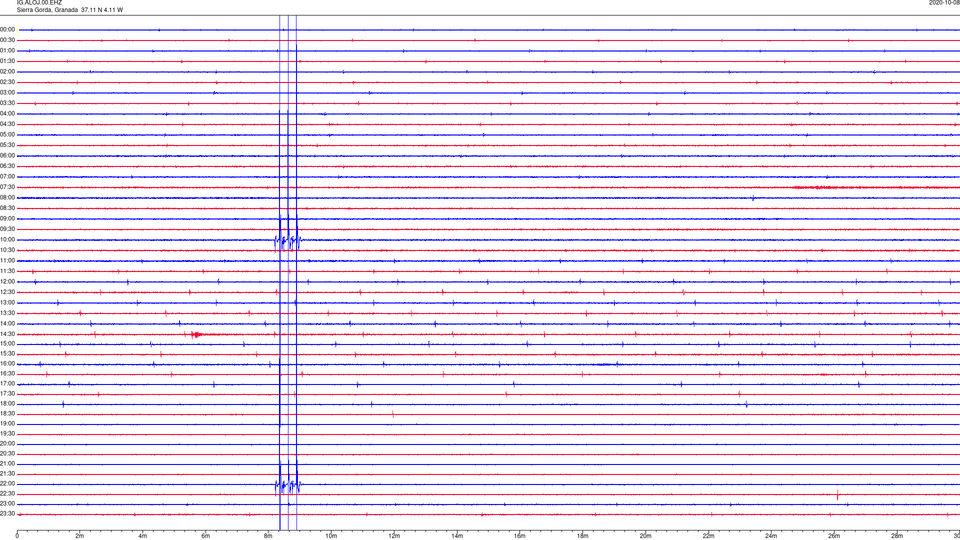Click the 14m tick label on time axis

[457, 536]
